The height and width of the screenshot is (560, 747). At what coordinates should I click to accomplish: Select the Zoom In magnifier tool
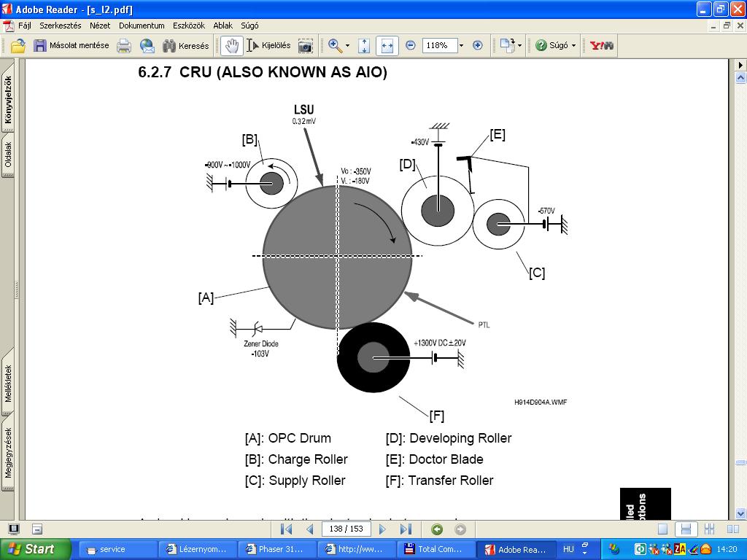(x=335, y=46)
